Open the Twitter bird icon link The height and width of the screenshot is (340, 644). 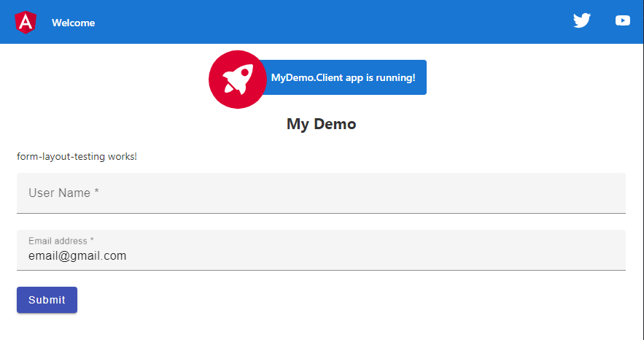point(581,20)
